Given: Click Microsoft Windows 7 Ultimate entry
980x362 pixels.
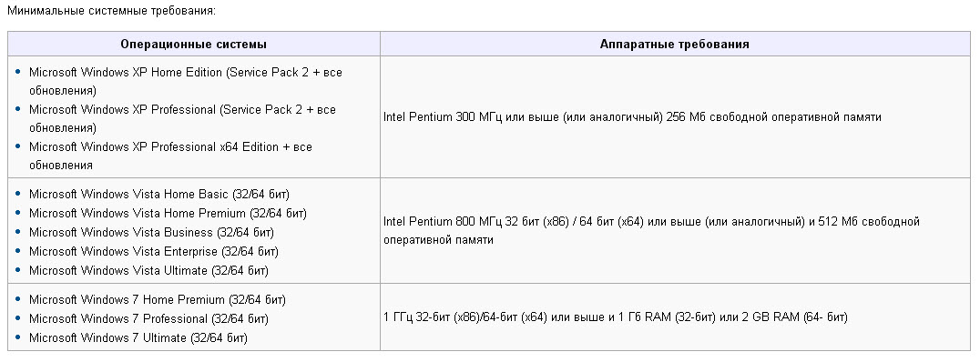Looking at the screenshot, I should click(138, 338).
